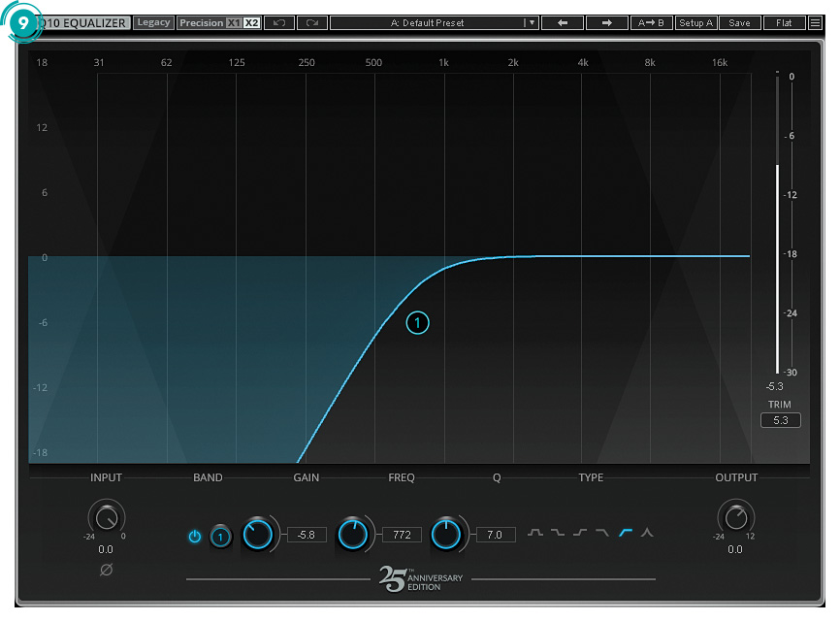Image resolution: width=840 pixels, height=622 pixels.
Task: Load the next preset with right arrow
Action: [x=607, y=22]
